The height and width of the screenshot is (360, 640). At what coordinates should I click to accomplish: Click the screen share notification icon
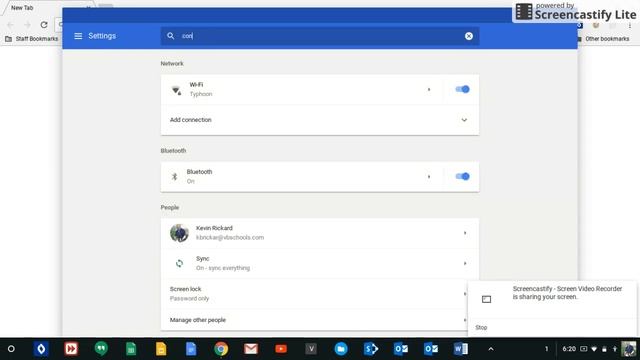pyautogui.click(x=486, y=299)
